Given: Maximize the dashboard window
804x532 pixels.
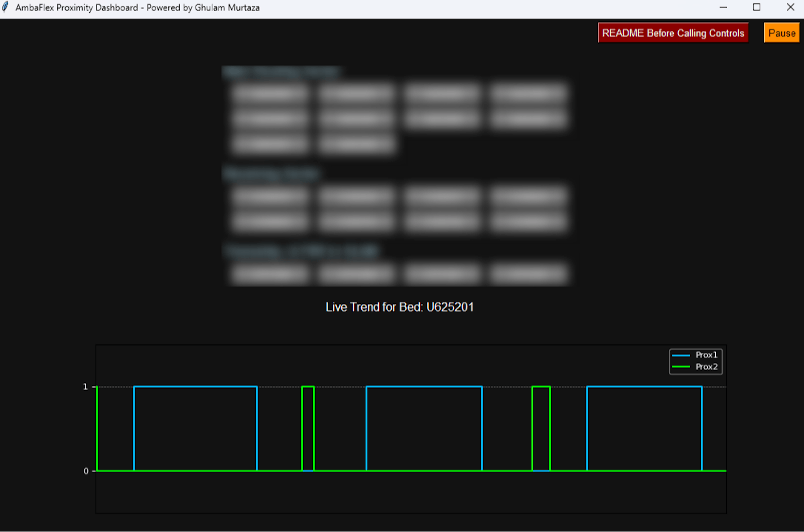Looking at the screenshot, I should [x=756, y=7].
